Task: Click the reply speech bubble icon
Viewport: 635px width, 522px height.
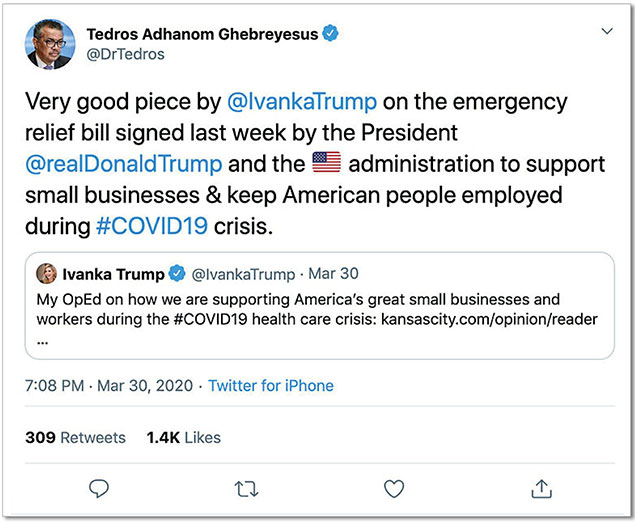Action: pos(99,487)
